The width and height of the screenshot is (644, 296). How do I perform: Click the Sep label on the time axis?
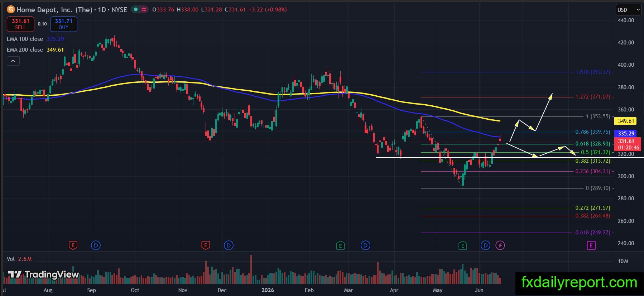tap(91, 290)
